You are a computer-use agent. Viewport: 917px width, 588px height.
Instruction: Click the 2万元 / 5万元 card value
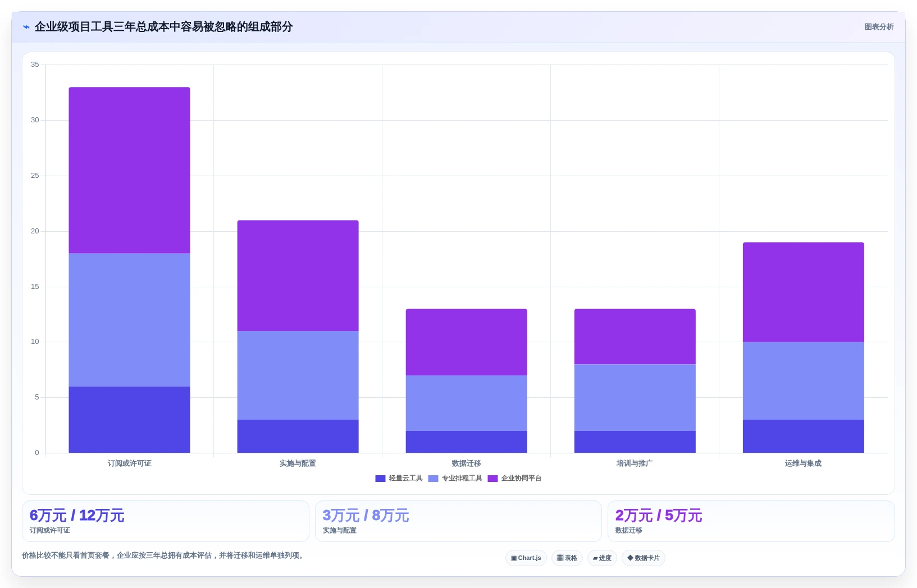659,516
